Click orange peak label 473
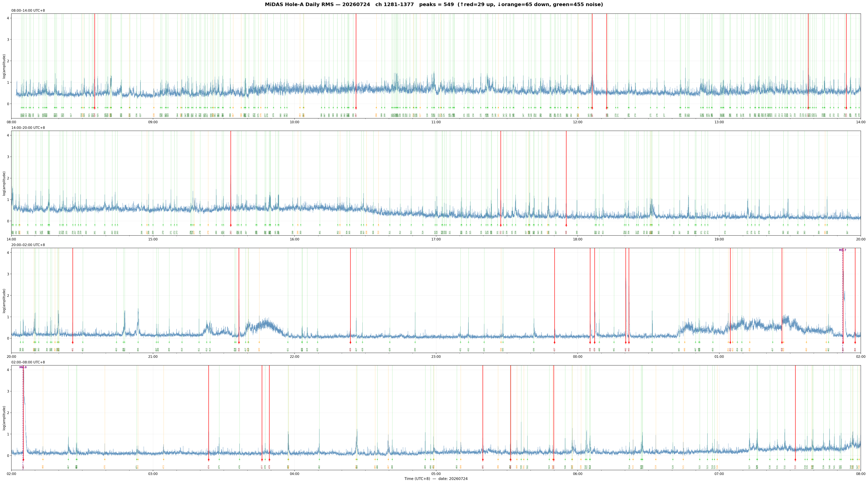The width and height of the screenshot is (868, 483). (163, 467)
